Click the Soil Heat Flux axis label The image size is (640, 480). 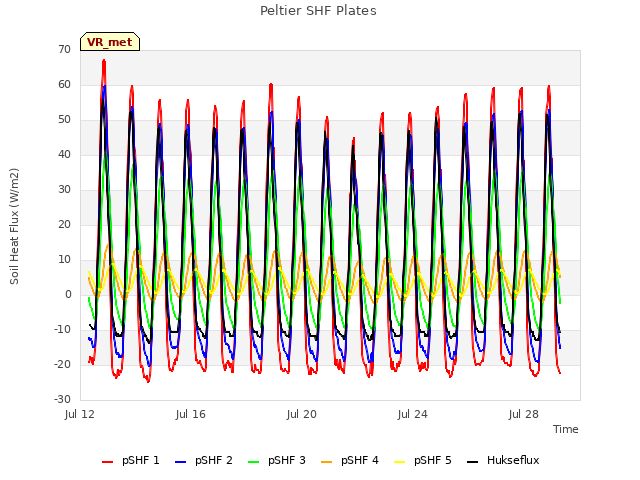(14, 226)
